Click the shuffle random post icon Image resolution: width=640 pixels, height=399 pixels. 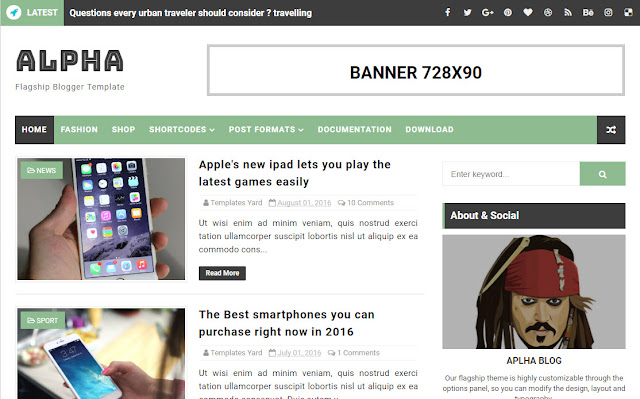click(611, 130)
